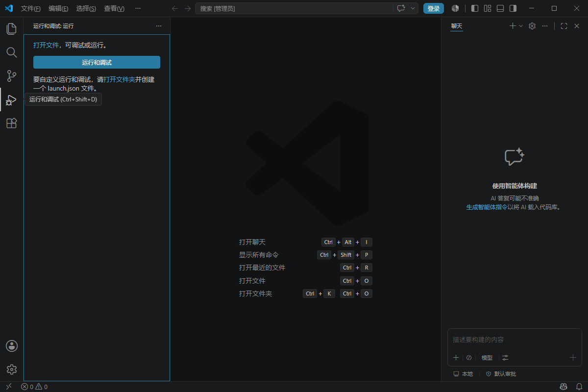Screen dimensions: 588x392
Task: Click the 登录 button
Action: 434,8
